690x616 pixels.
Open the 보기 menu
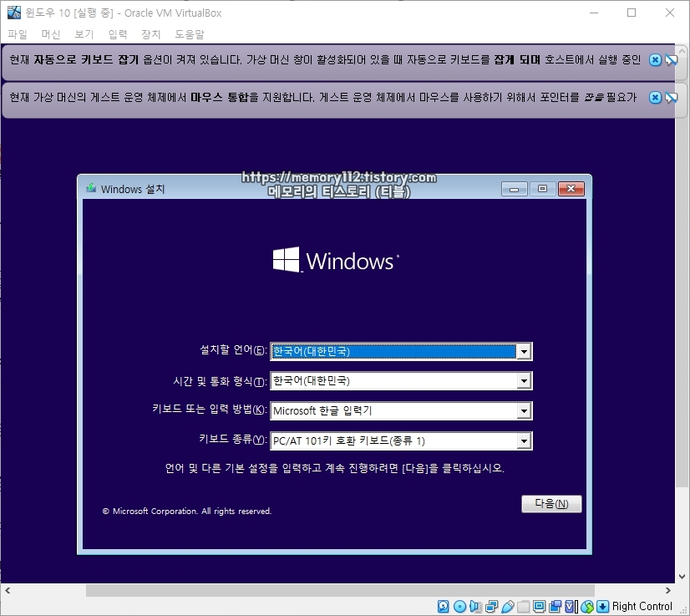[84, 34]
